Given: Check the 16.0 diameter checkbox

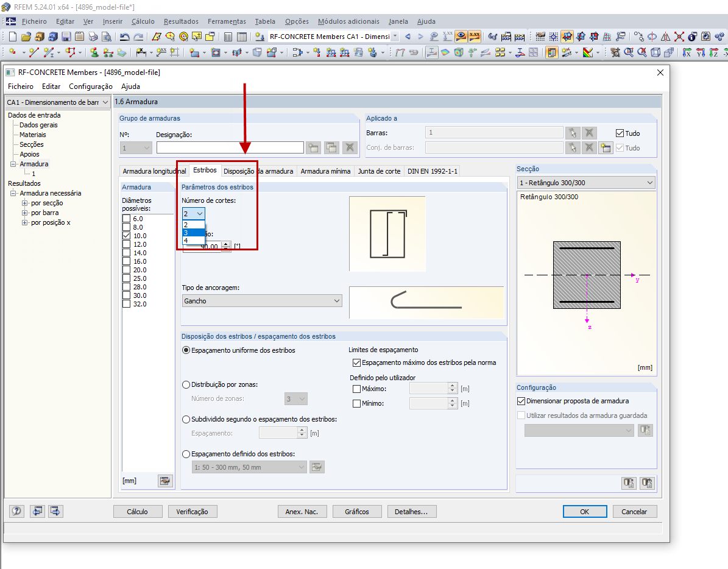Looking at the screenshot, I should point(126,261).
